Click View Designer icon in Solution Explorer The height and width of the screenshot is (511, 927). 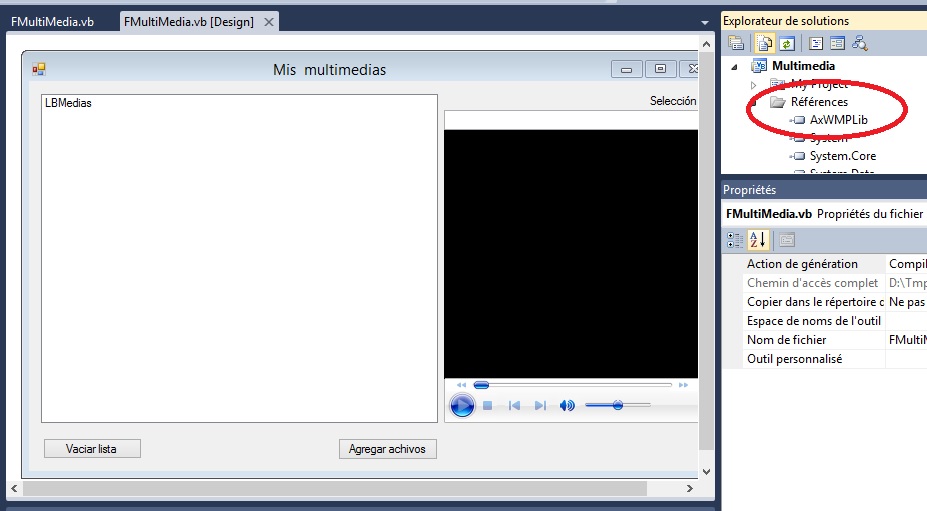point(837,43)
